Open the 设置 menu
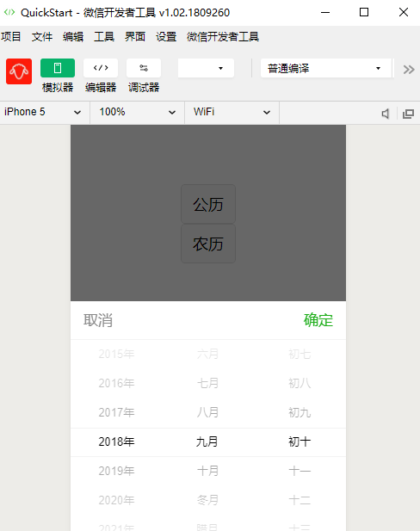Image resolution: width=420 pixels, height=531 pixels. point(166,36)
